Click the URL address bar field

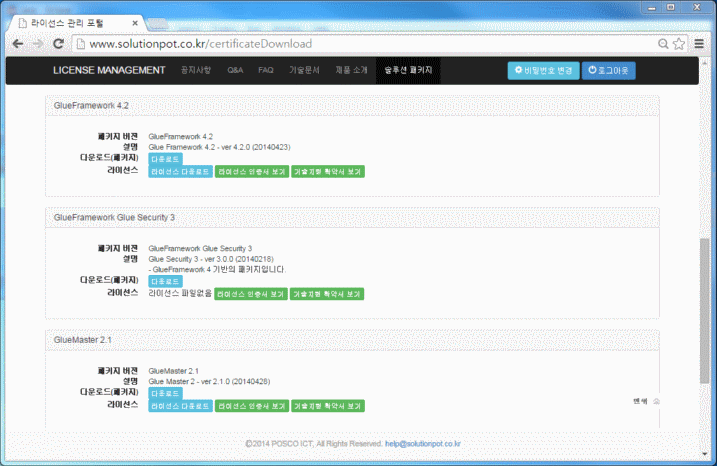tap(360, 44)
